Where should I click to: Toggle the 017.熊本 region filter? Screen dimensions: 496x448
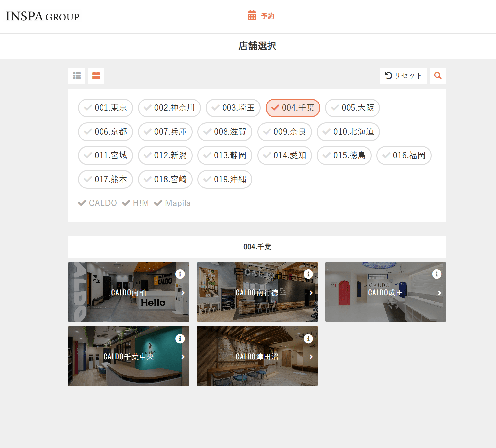(105, 179)
